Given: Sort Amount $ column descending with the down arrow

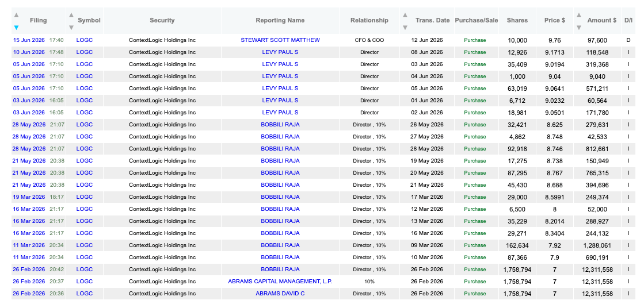Looking at the screenshot, I should point(579,28).
